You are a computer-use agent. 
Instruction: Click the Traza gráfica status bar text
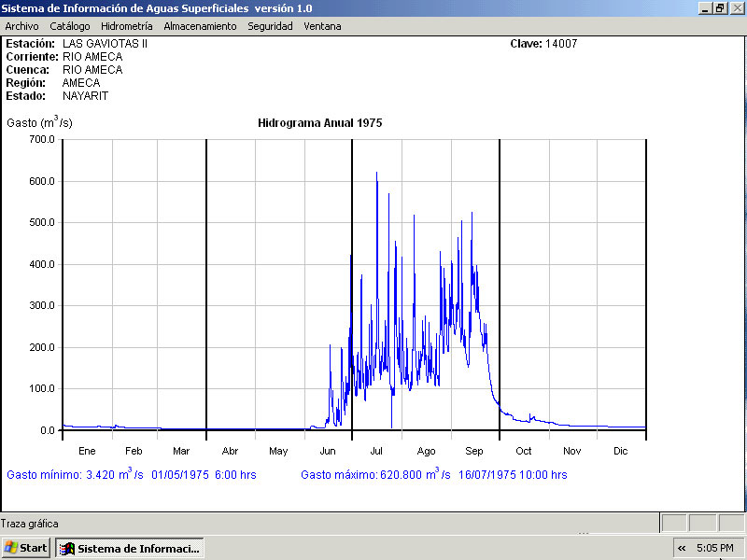[29, 524]
